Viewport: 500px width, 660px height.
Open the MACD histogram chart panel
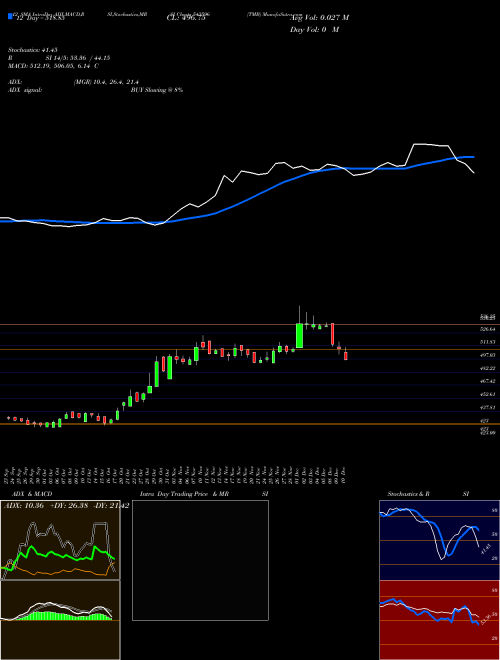point(60,620)
